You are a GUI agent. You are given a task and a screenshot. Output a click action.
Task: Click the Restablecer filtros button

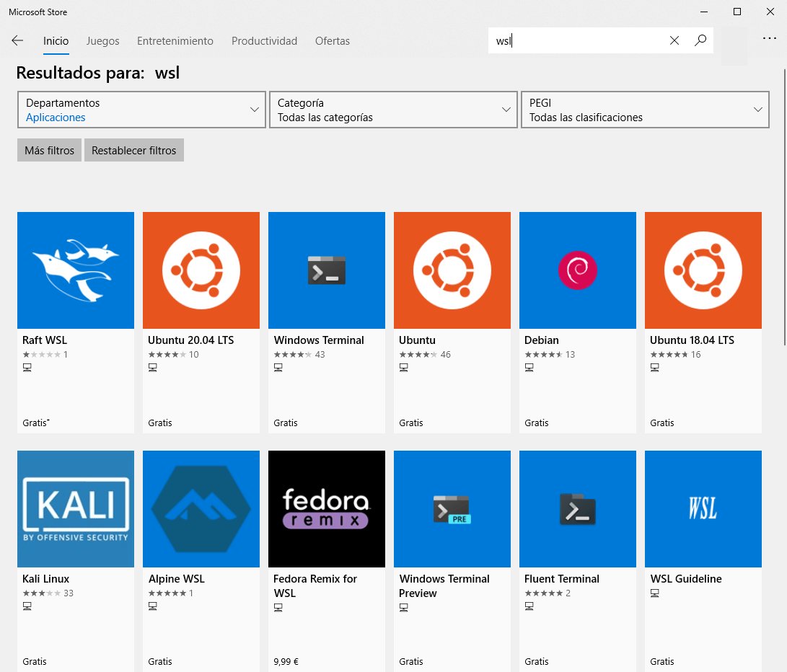coord(134,150)
